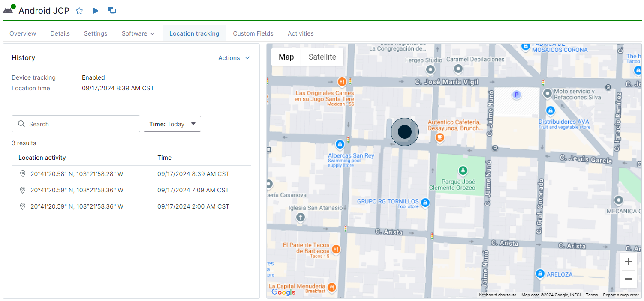Click the duplicate icon beside the play icon
This screenshot has width=644, height=301.
111,11
